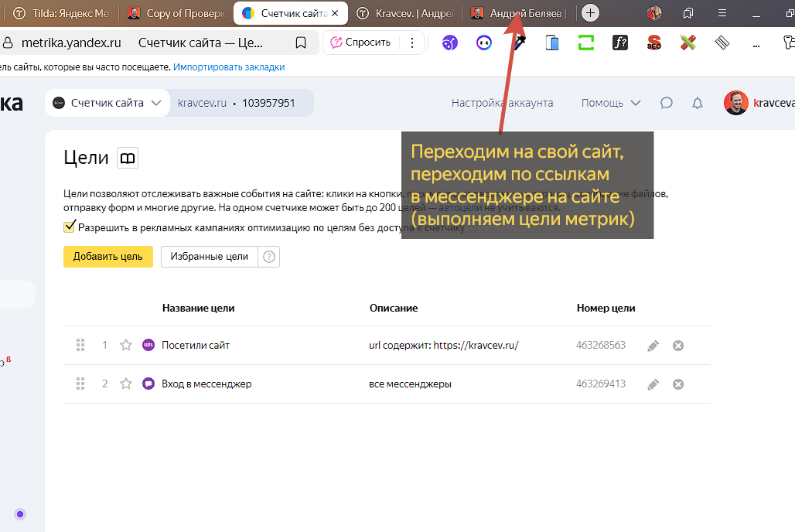Open a new browser tab
This screenshot has height=532, width=795.
click(x=590, y=13)
